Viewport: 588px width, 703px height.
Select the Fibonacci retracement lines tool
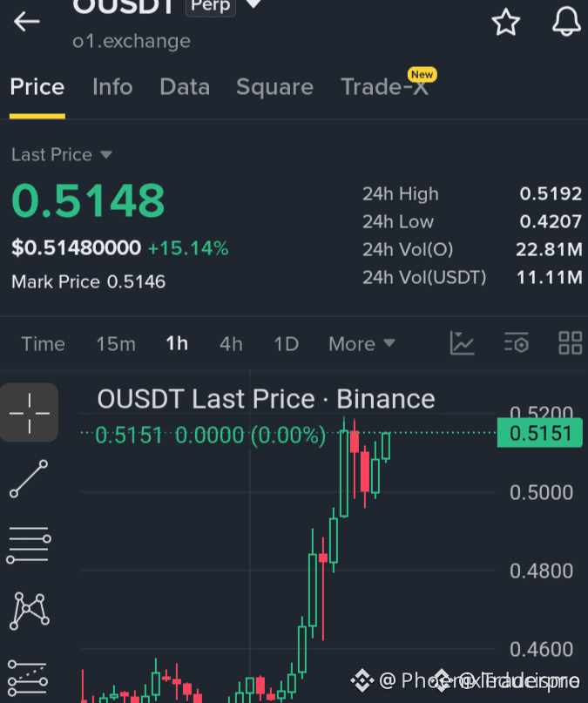point(28,677)
